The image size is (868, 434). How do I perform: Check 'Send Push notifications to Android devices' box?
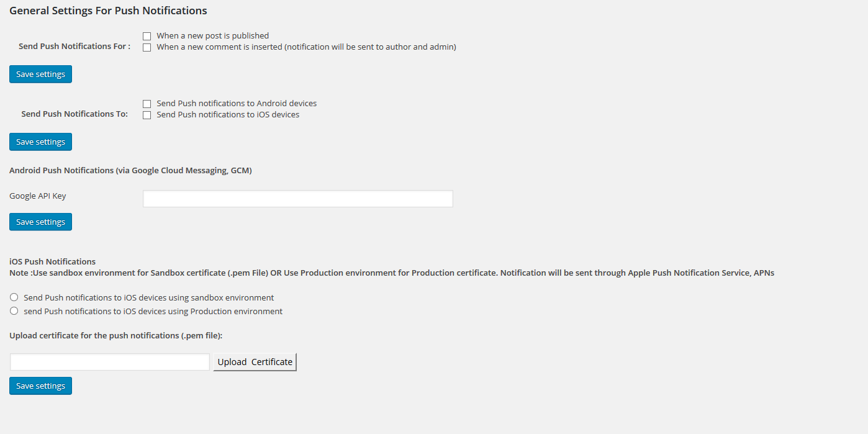click(x=147, y=104)
